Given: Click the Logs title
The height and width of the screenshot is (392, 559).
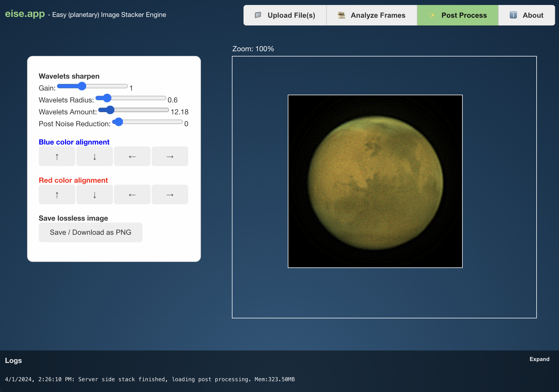Looking at the screenshot, I should [13, 360].
